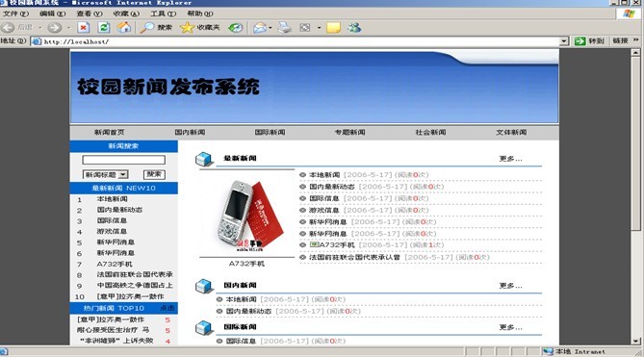Open the 工具 menu
Image resolution: width=644 pixels, height=357 pixels.
click(163, 13)
